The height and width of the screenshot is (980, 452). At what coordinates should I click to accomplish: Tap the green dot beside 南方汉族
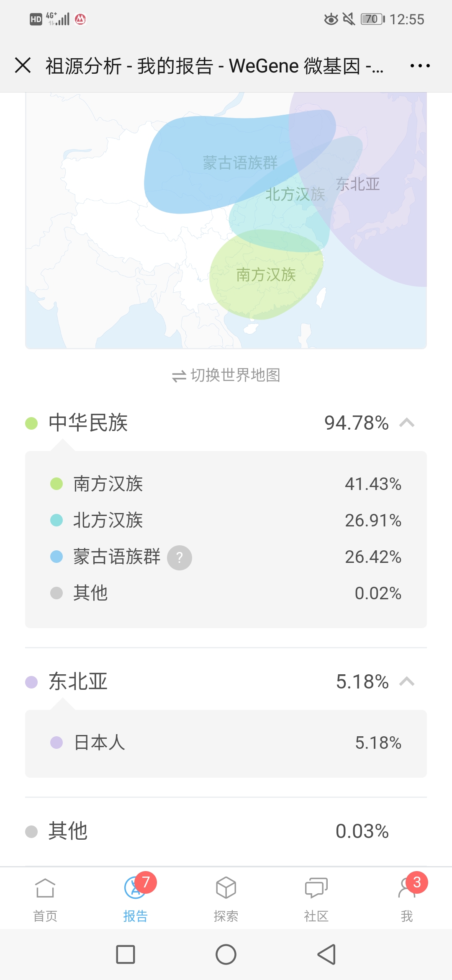click(56, 484)
